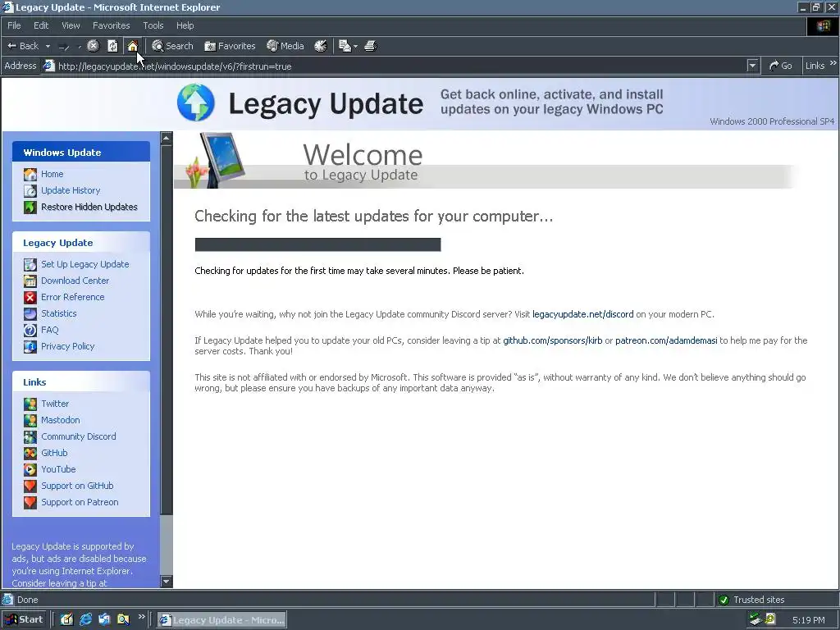
Task: Click the sidebar scrollbar up arrow
Action: tap(166, 138)
